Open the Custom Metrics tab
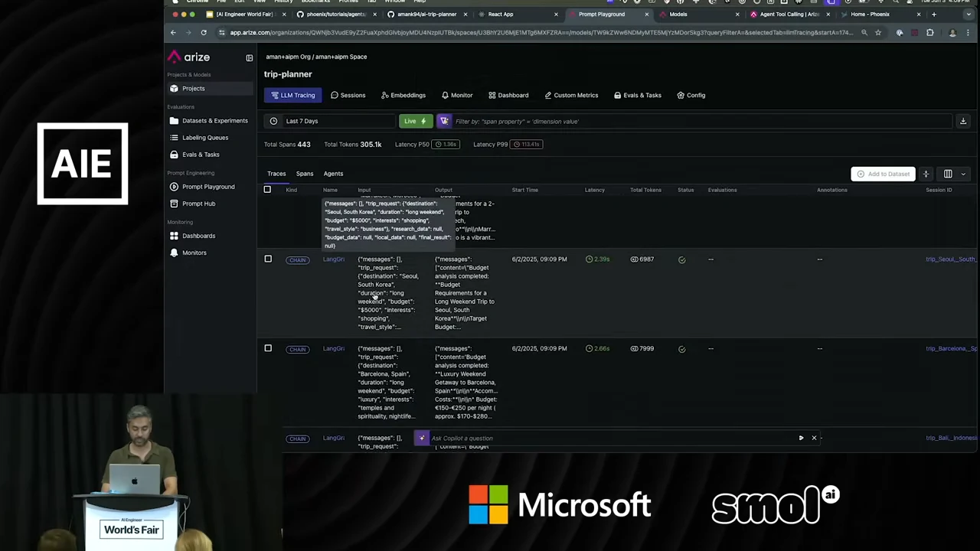 click(571, 96)
